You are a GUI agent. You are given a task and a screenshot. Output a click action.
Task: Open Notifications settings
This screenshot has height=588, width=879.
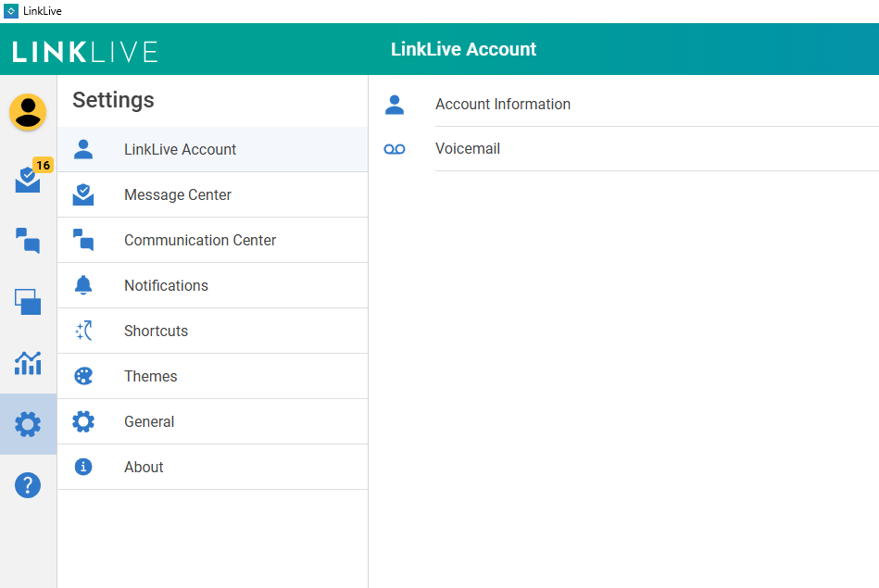coord(166,286)
